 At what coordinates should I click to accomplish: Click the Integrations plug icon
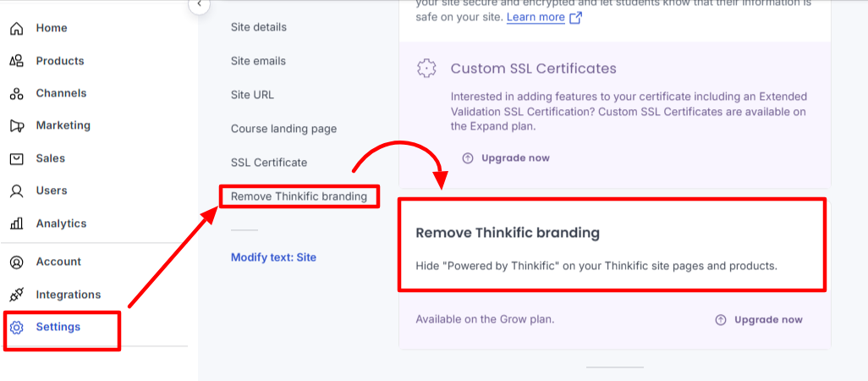(x=16, y=295)
